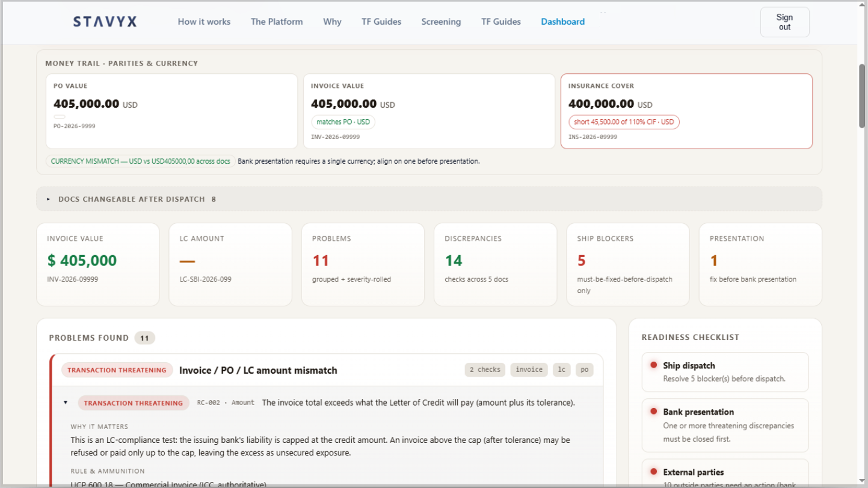The width and height of the screenshot is (868, 488).
Task: Click the 11 count badge next to Problems Found
Action: point(145,338)
